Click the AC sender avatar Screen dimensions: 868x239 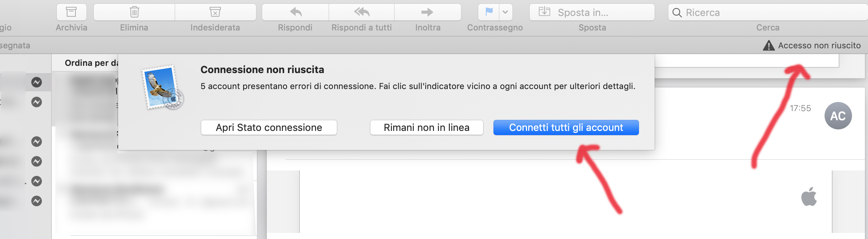point(838,116)
